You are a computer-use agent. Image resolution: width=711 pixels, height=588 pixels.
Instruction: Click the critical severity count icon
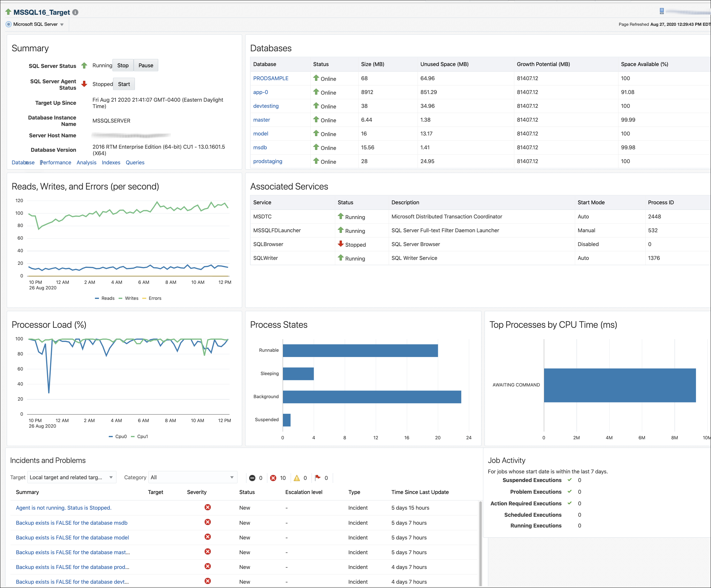(x=273, y=478)
